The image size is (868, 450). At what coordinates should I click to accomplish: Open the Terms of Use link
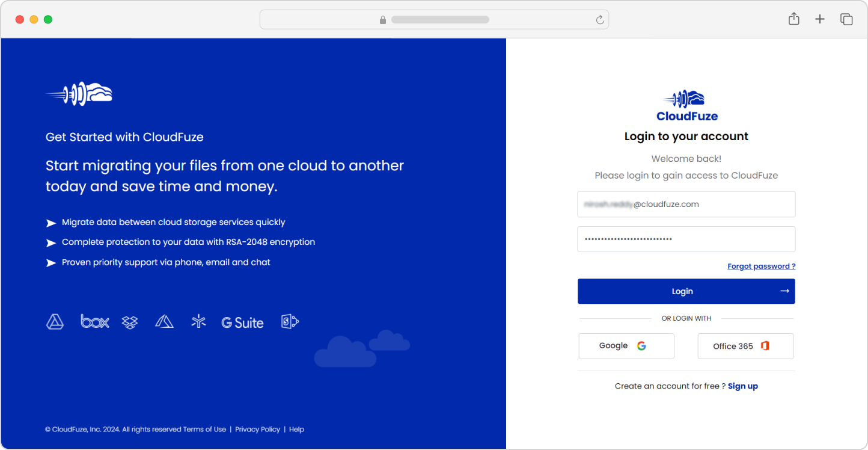[204, 430]
